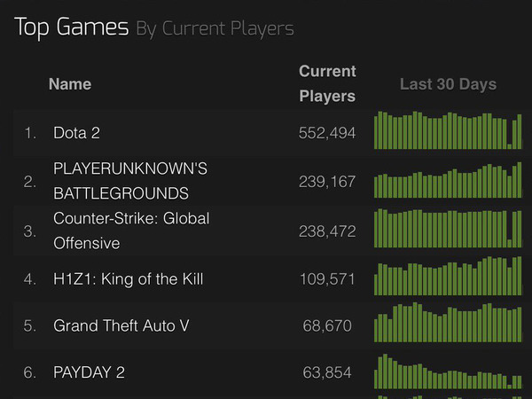Open the PAYDAY 2 game link
Image resolution: width=532 pixels, height=399 pixels.
click(89, 372)
